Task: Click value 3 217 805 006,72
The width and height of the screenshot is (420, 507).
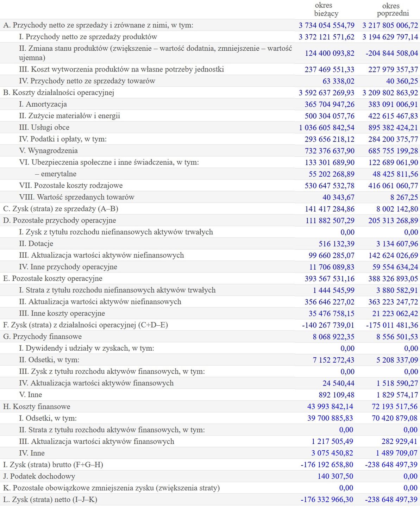Action: click(x=390, y=25)
